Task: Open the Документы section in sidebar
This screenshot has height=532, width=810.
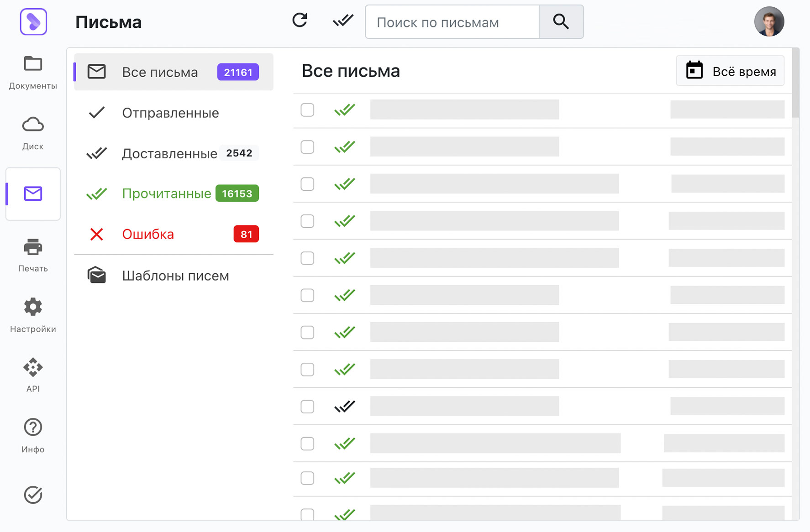Action: [33, 73]
